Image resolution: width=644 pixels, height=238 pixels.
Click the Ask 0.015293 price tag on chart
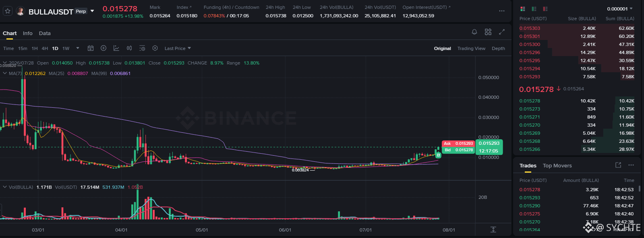pyautogui.click(x=458, y=144)
